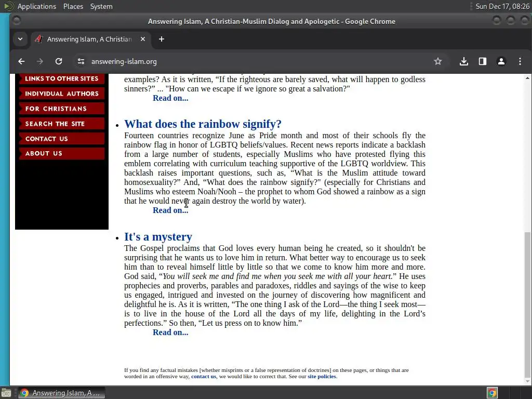Open Chrome downloads icon
This screenshot has height=399, width=532.
pos(464,61)
